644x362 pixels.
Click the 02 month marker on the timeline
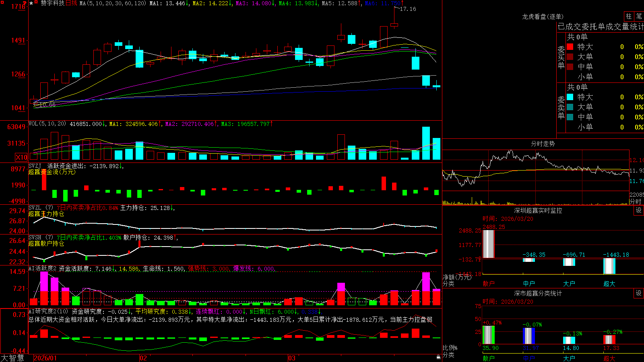[143, 358]
